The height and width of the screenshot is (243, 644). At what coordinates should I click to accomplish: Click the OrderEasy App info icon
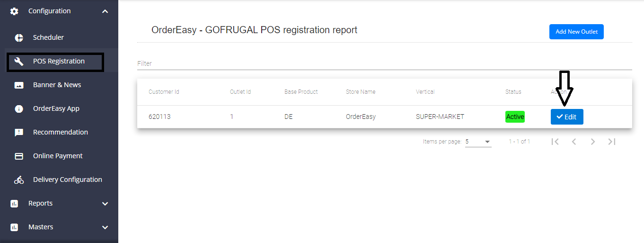[19, 108]
